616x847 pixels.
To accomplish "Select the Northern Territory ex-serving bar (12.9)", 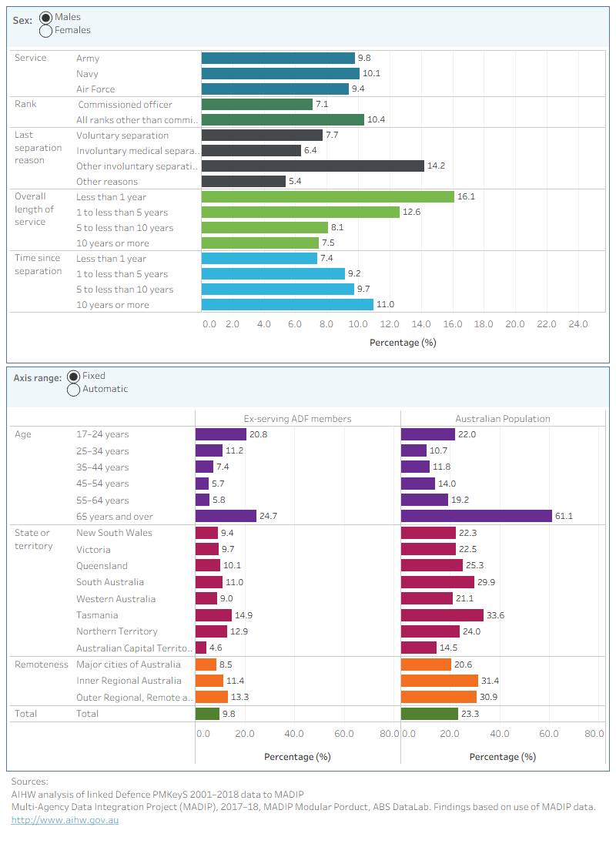I will click(211, 631).
